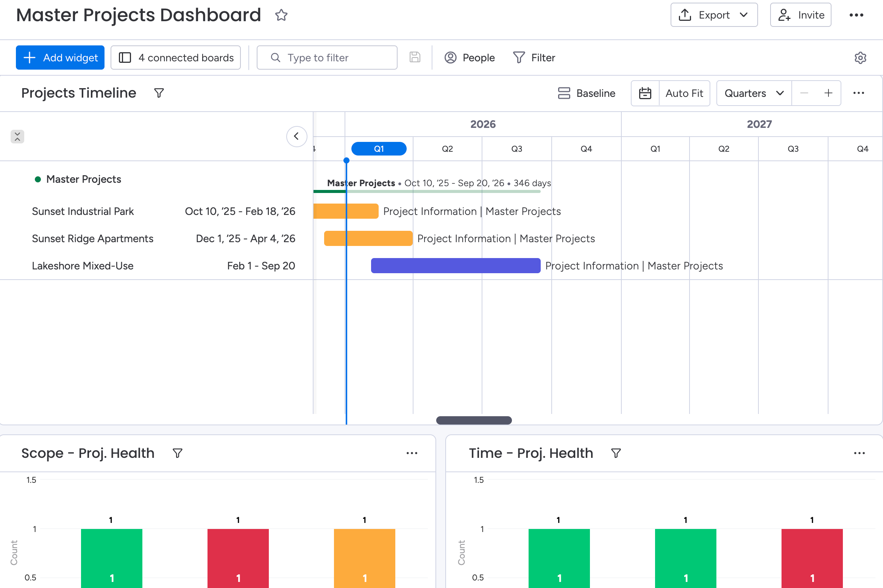Click the calendar today icon beside Auto Fit
This screenshot has height=588, width=883.
coord(645,93)
